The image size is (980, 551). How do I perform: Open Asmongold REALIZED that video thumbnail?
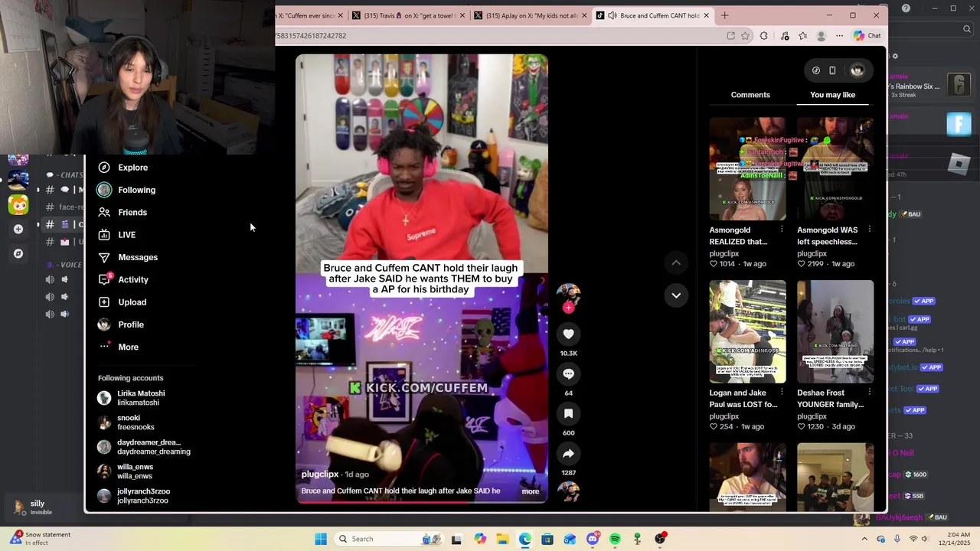(747, 169)
